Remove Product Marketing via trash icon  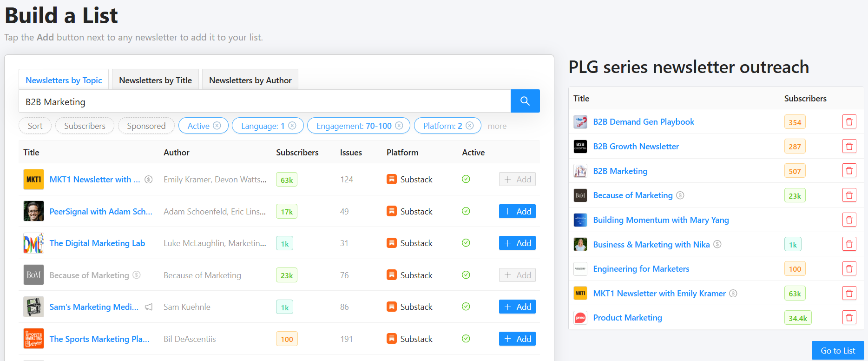coord(849,318)
